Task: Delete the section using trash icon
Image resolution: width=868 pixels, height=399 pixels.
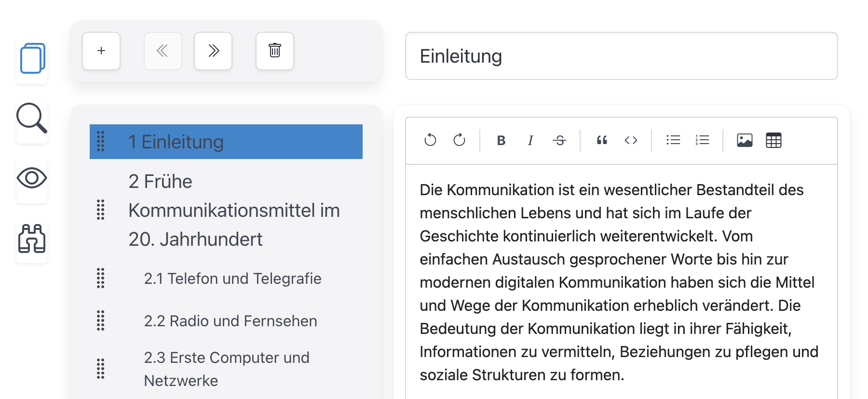Action: click(x=275, y=51)
